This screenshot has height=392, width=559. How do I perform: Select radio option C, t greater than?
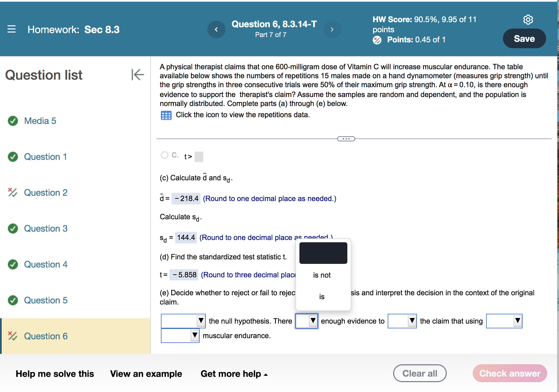pos(165,155)
